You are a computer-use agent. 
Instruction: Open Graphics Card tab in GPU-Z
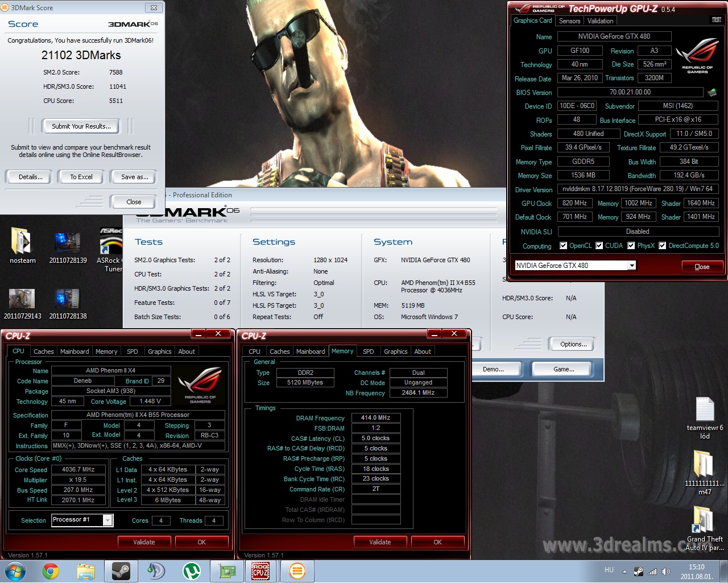pyautogui.click(x=532, y=20)
